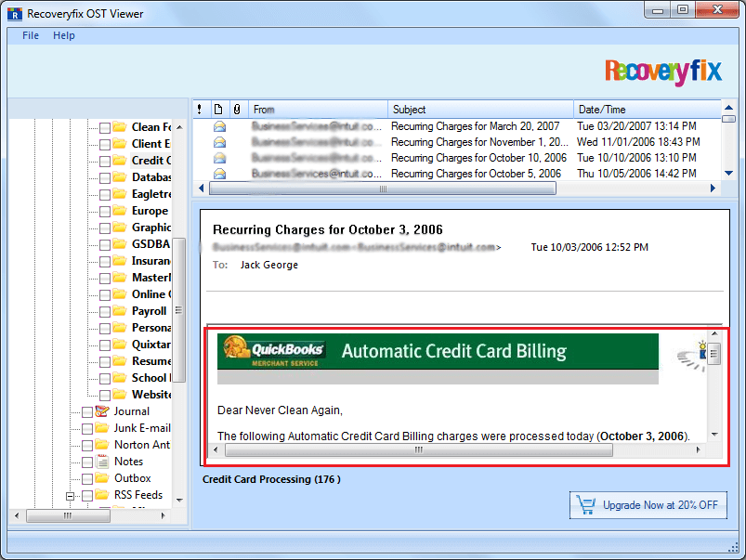Click envelope icon of March 20, 2007 email
746x560 pixels.
(x=220, y=126)
